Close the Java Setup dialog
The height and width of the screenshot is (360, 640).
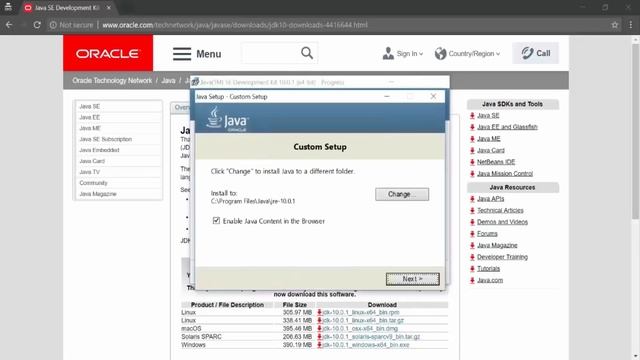[433, 96]
